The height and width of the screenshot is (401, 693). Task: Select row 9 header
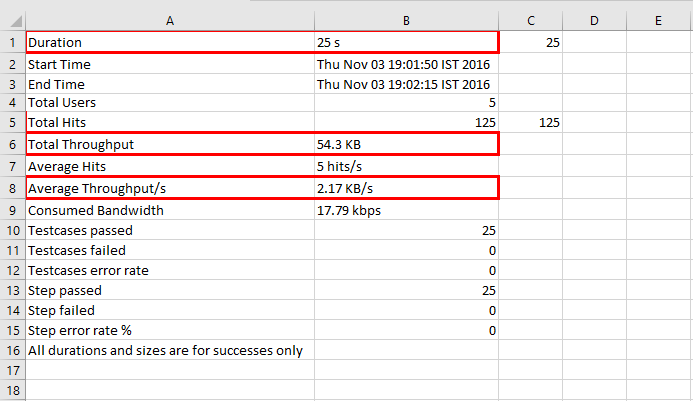click(x=12, y=210)
